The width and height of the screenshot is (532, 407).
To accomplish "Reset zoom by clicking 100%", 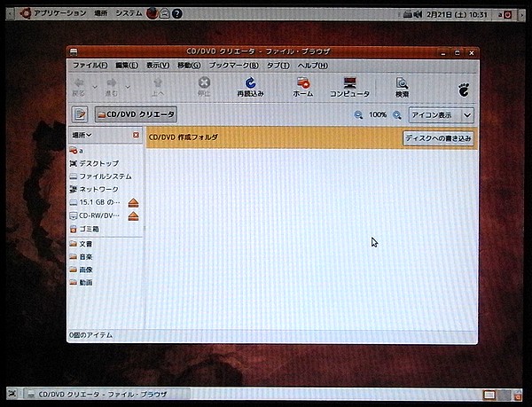I will point(378,114).
